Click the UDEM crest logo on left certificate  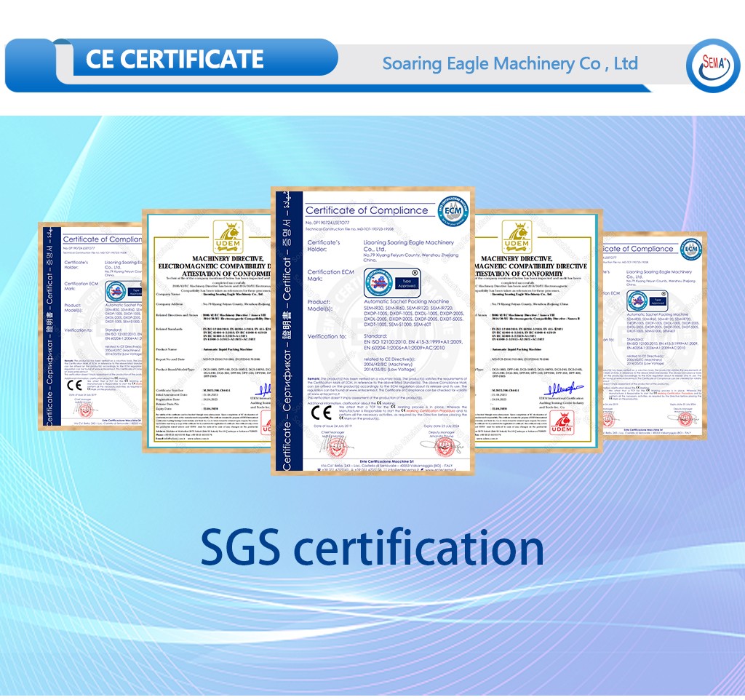(228, 236)
